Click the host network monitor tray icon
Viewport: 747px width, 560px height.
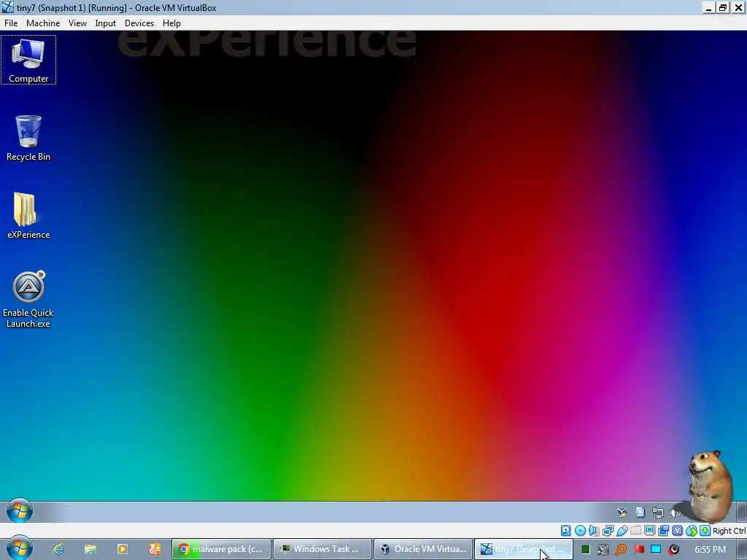click(656, 550)
